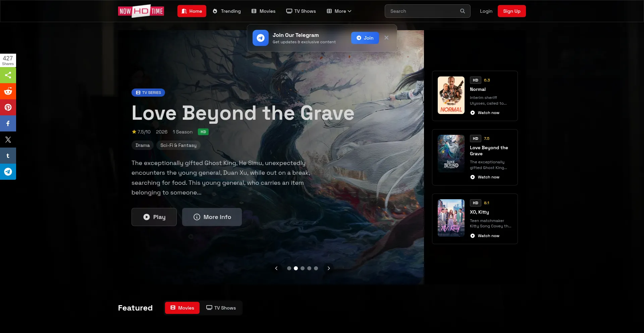Click the 427 Shares counter
Image resolution: width=644 pixels, height=333 pixels.
coord(8,60)
